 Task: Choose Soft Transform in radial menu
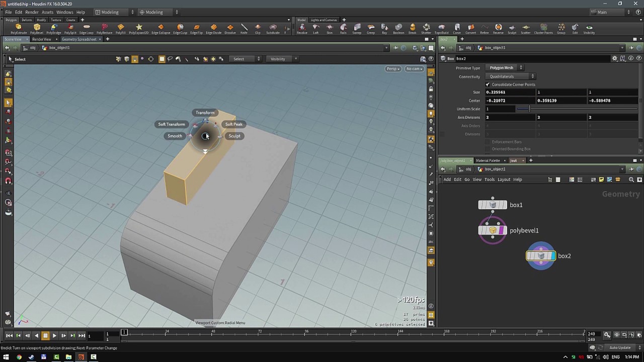(x=172, y=124)
